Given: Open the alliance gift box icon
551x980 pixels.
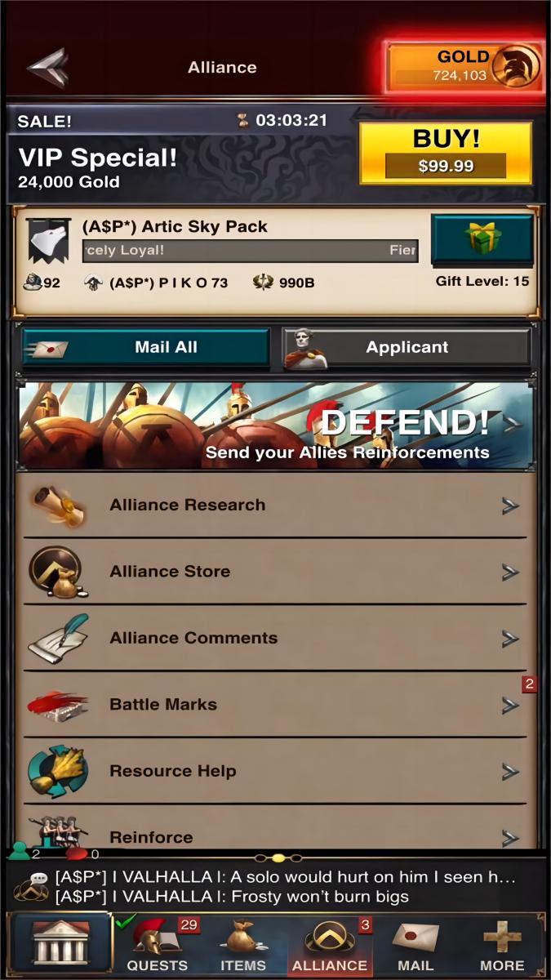Looking at the screenshot, I should [482, 239].
